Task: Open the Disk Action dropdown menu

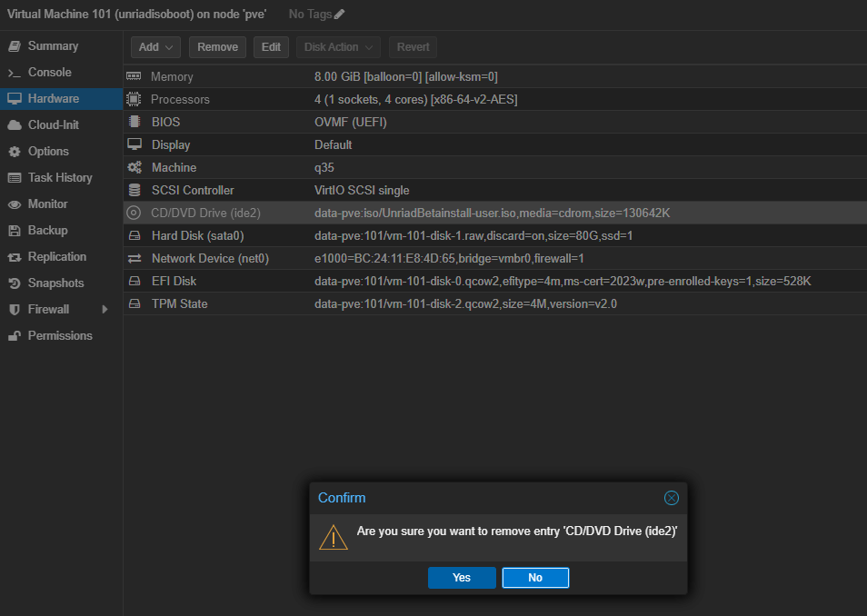Action: click(x=338, y=47)
